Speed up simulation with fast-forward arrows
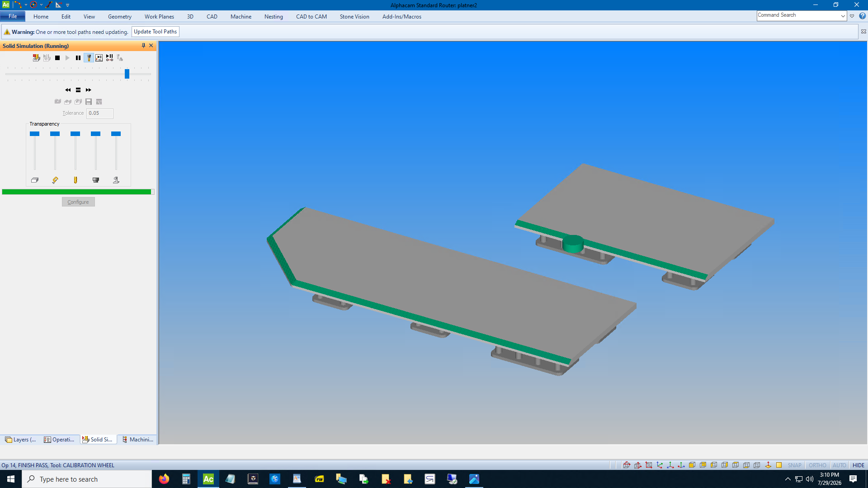Image resolution: width=868 pixels, height=488 pixels. pyautogui.click(x=89, y=90)
